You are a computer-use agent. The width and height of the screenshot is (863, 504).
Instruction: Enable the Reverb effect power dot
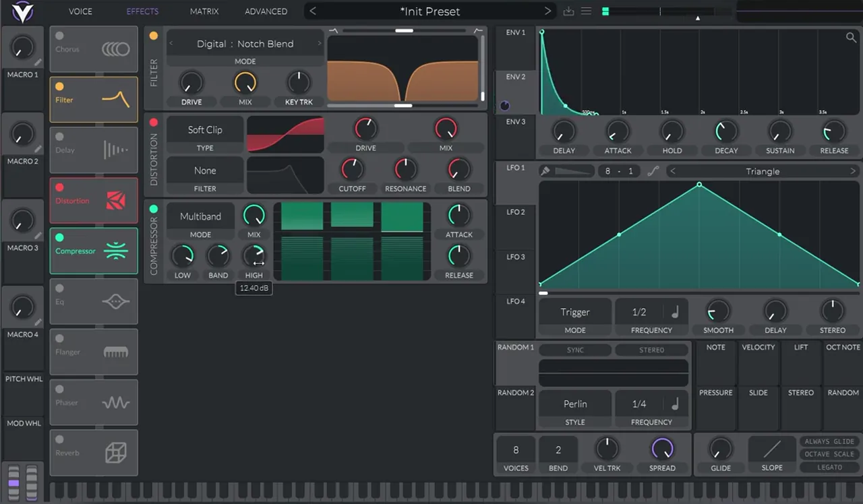(59, 439)
